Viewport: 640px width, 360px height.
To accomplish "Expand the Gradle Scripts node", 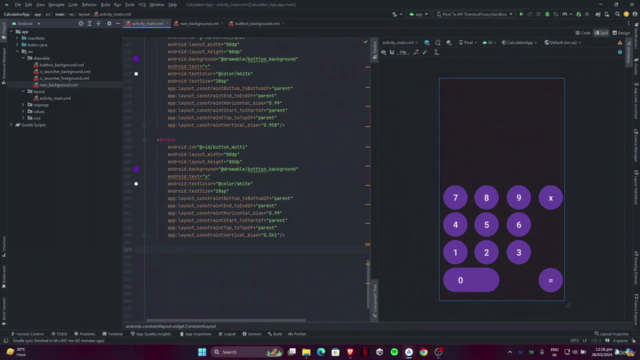I will coord(11,125).
